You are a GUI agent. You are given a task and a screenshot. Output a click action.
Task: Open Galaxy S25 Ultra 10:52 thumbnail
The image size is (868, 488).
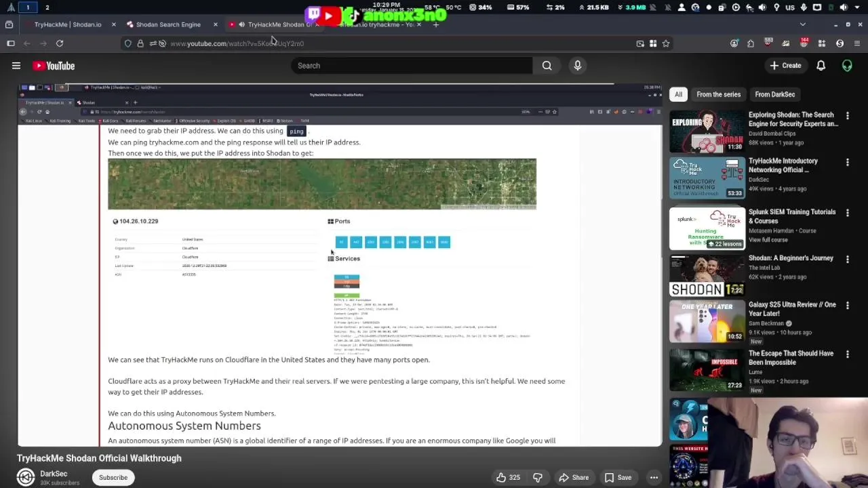707,321
